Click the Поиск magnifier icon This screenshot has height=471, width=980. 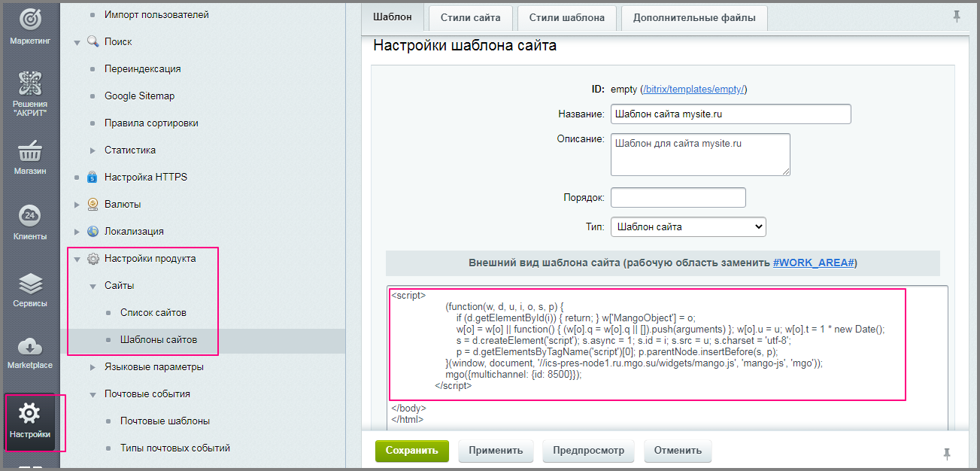(93, 41)
